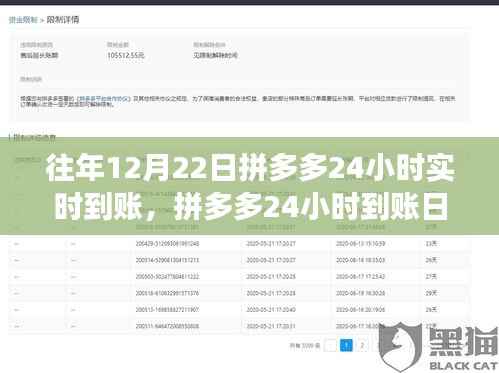Open the 拼多多平台合作协议 agreement link
Screen dimensions: 499x373
103,99
